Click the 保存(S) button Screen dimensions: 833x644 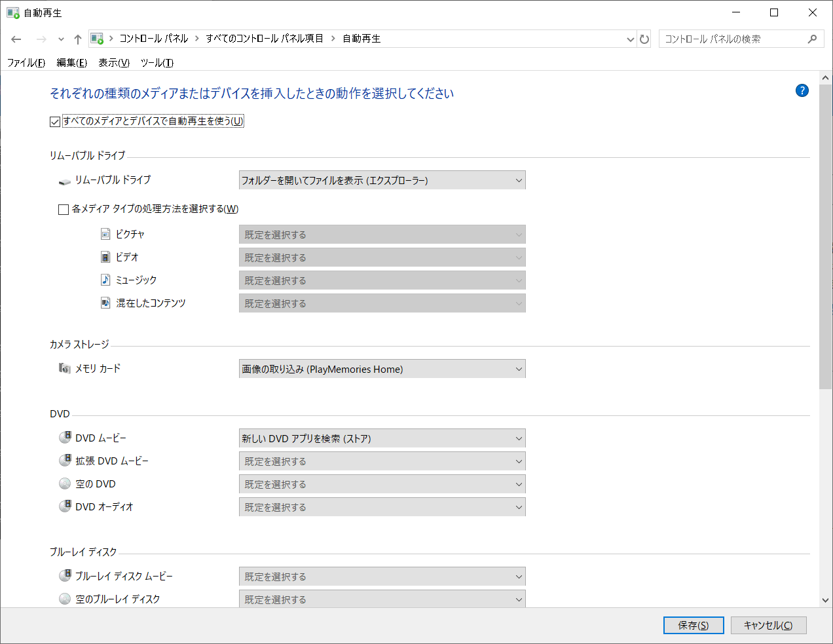(693, 626)
